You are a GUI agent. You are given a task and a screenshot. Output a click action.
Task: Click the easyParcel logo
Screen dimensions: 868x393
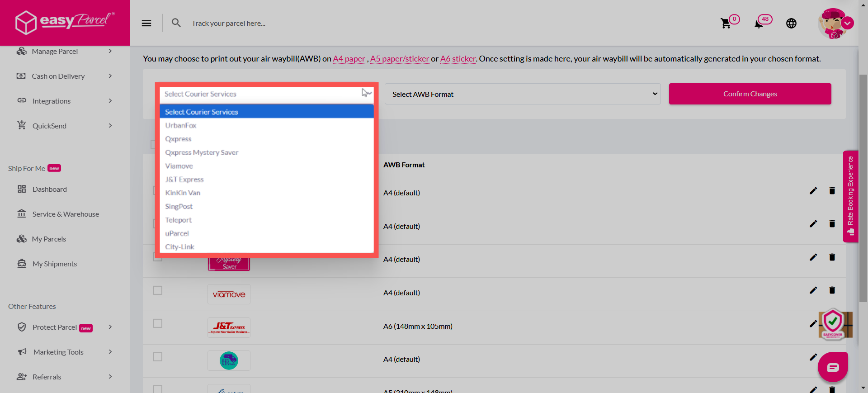(x=65, y=22)
